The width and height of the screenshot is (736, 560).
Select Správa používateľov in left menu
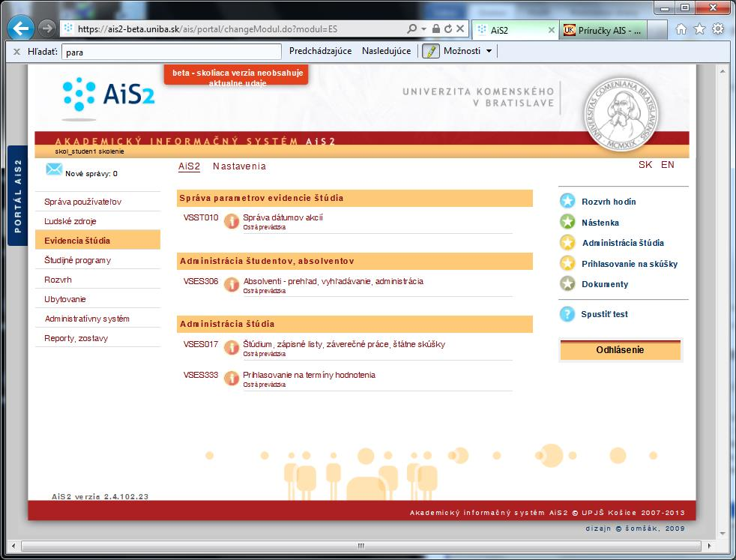click(x=97, y=202)
